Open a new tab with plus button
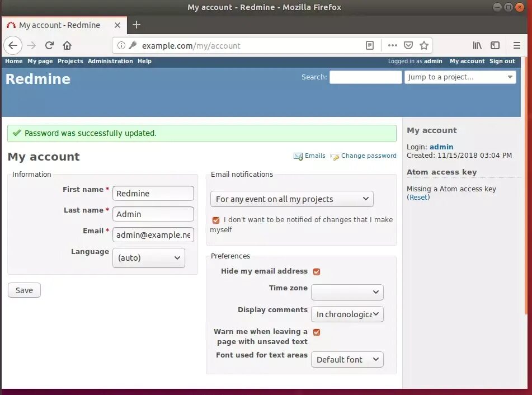 click(136, 25)
